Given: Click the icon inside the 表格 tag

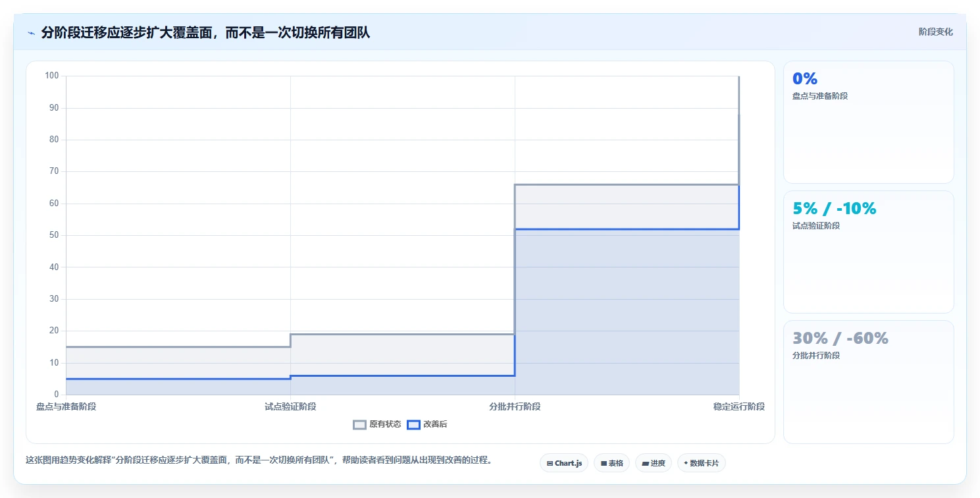Looking at the screenshot, I should click(x=604, y=464).
